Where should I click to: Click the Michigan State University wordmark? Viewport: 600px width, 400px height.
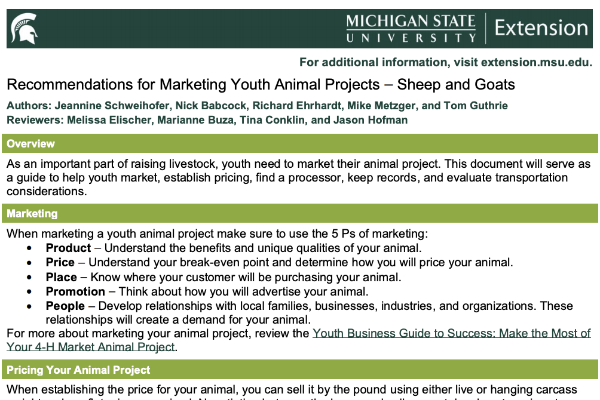pos(411,28)
